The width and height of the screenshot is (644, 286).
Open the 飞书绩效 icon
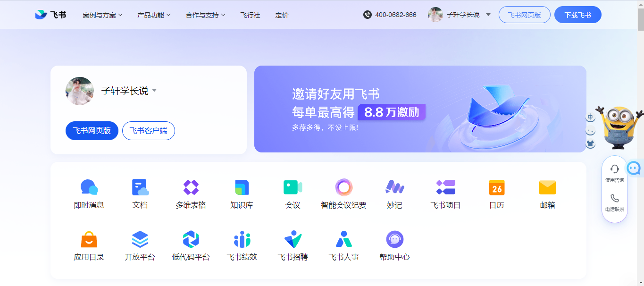(242, 239)
